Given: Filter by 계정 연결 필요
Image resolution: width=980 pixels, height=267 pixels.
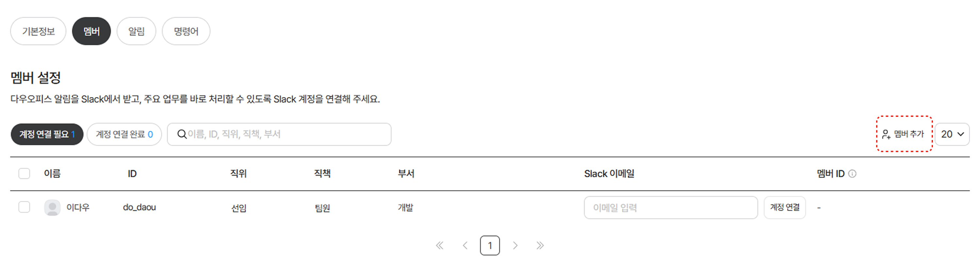Looking at the screenshot, I should (x=47, y=134).
